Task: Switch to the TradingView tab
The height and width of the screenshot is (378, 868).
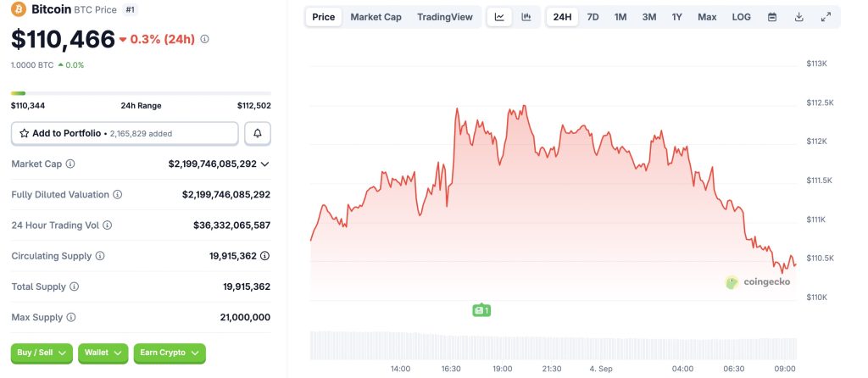Action: pos(445,17)
